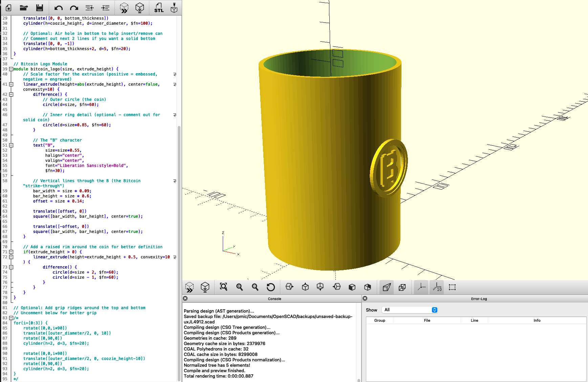Click the Group column header in Error-Log

[379, 320]
